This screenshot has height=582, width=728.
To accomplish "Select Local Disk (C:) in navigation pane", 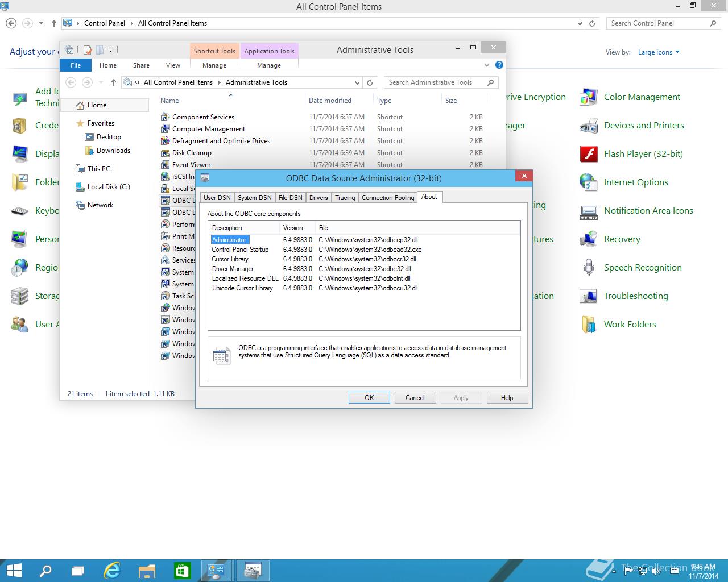I will [103, 187].
